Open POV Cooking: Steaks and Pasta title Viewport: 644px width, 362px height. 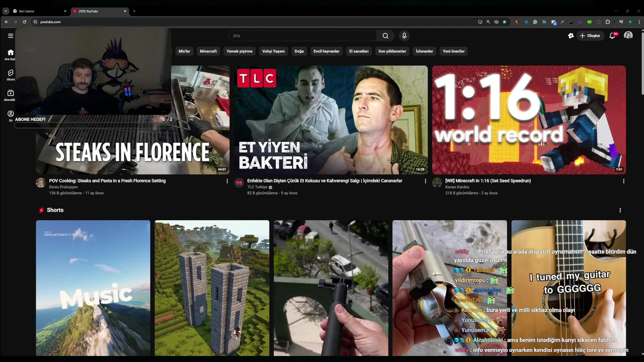107,180
